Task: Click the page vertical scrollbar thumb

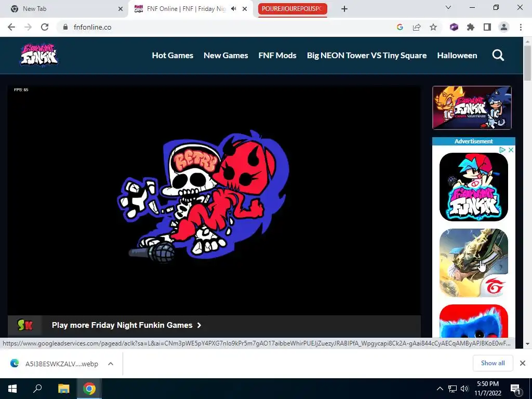Action: [527, 63]
